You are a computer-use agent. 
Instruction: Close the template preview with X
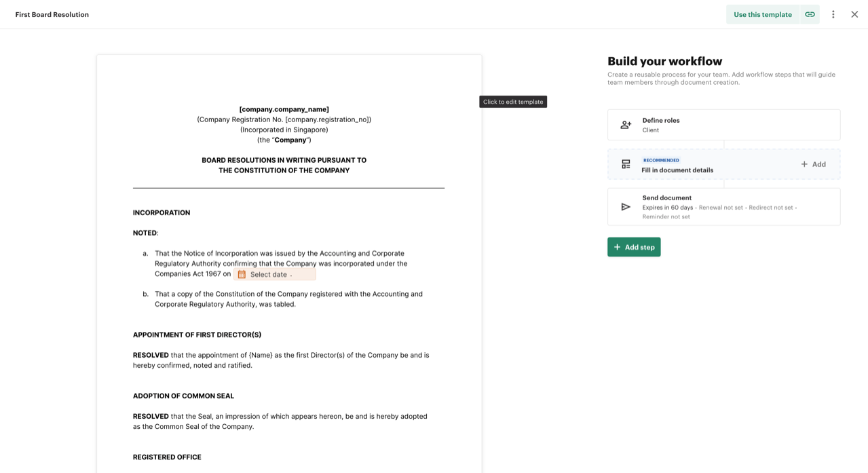[x=854, y=14]
